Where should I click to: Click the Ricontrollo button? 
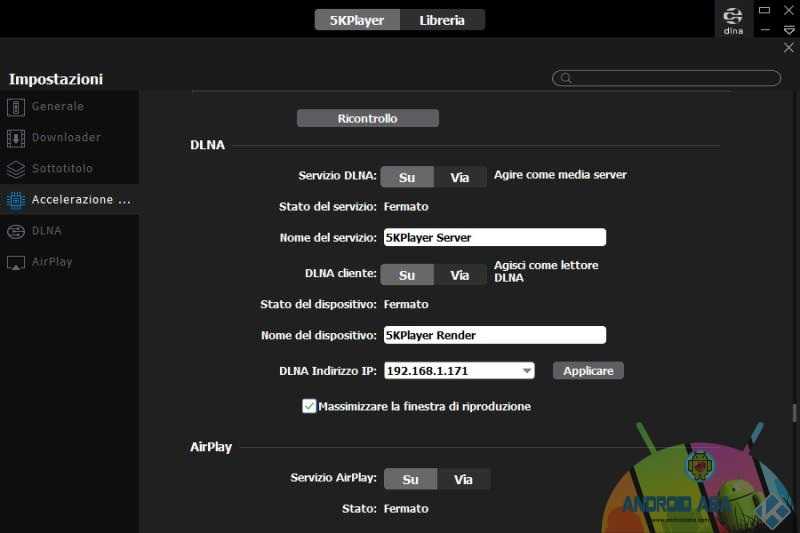coord(367,118)
